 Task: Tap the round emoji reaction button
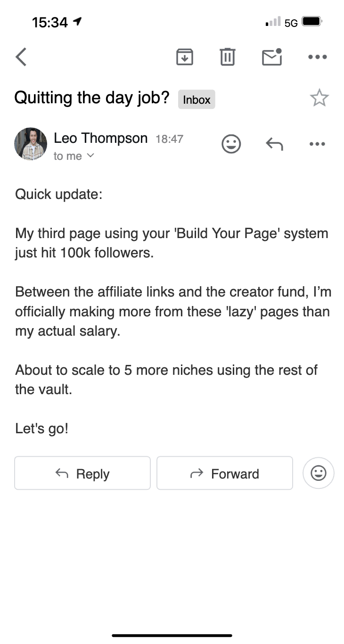(x=319, y=473)
